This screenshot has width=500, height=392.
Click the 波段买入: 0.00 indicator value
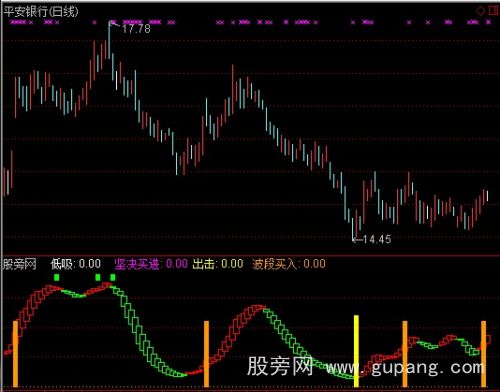[289, 264]
